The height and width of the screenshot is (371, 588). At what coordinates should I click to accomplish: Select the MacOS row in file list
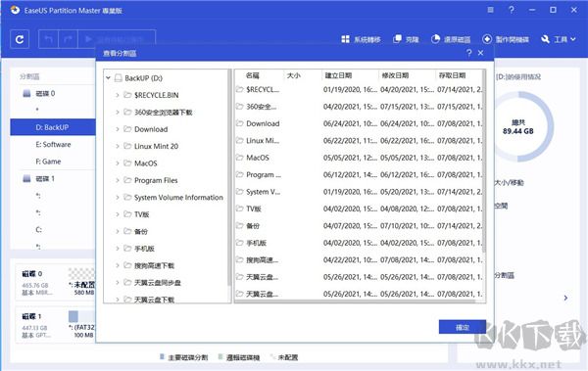coord(359,158)
